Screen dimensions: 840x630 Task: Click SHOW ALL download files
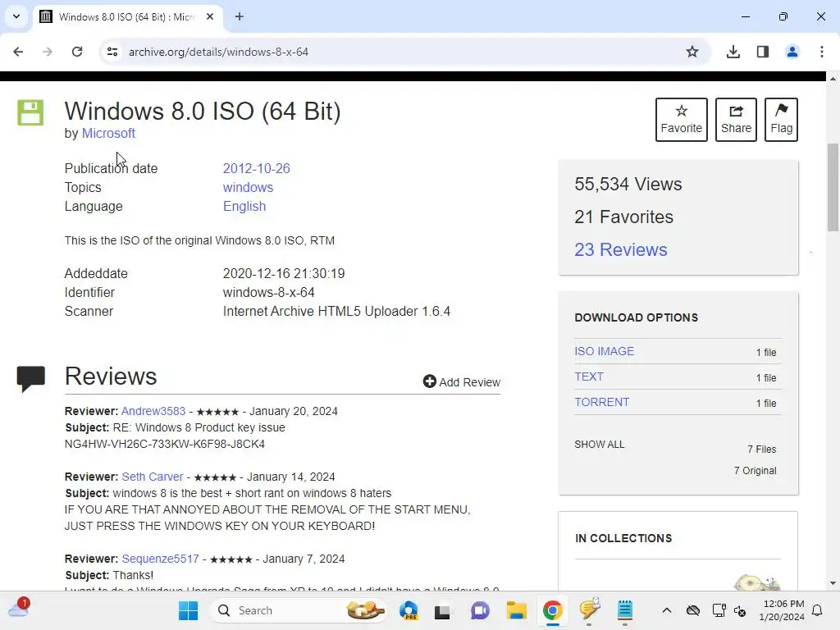pyautogui.click(x=599, y=445)
